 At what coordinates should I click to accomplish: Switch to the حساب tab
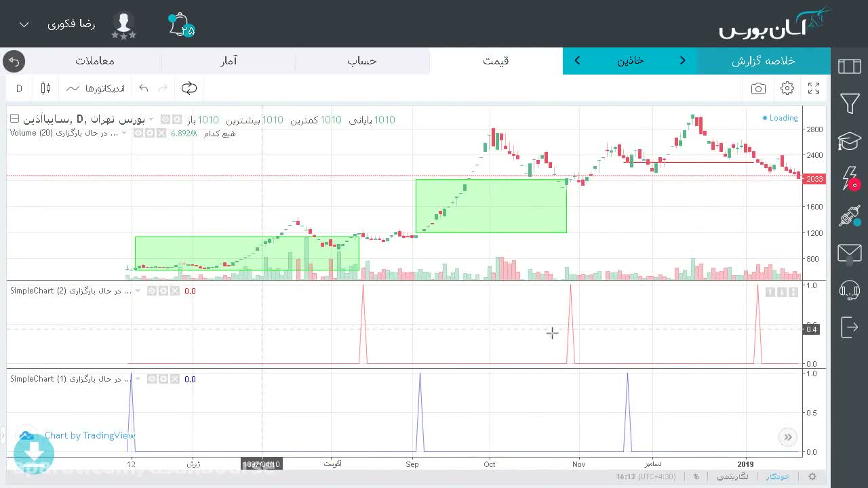pyautogui.click(x=362, y=60)
